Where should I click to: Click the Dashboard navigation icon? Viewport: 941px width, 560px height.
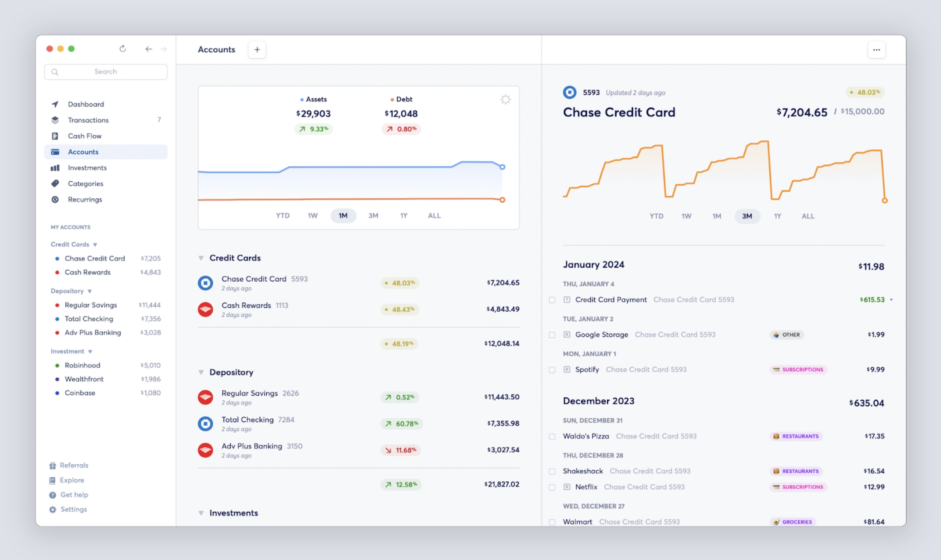pos(55,104)
